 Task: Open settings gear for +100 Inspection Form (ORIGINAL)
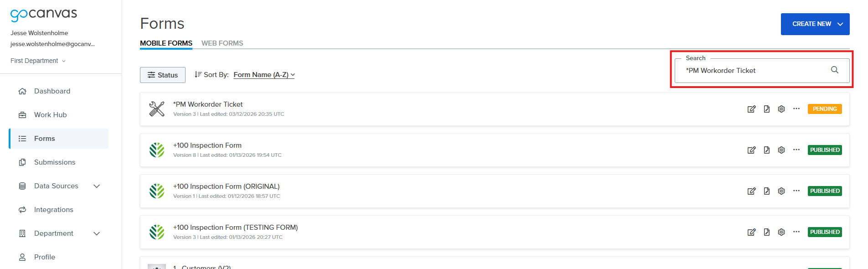(781, 191)
